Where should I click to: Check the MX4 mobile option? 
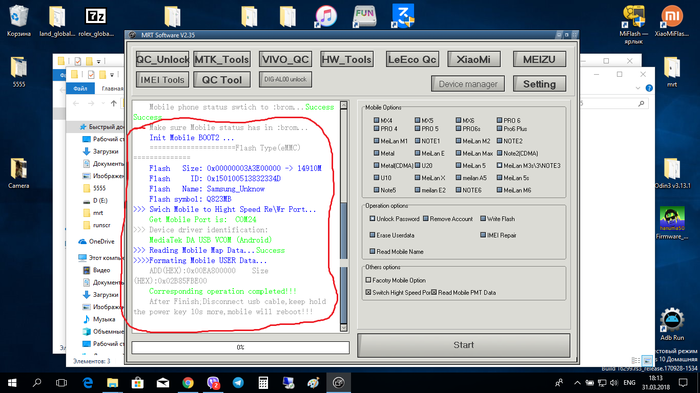pos(376,120)
